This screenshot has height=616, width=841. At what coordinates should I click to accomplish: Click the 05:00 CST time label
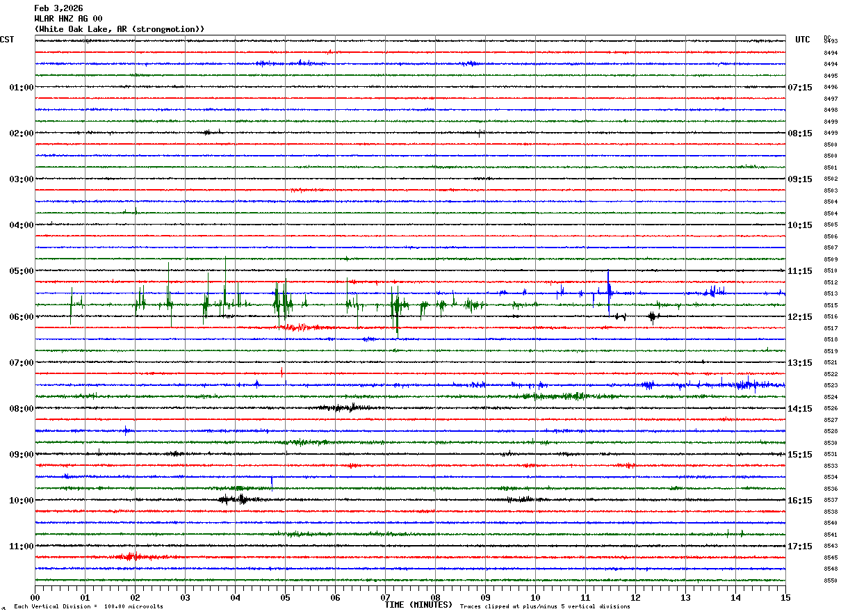(21, 271)
